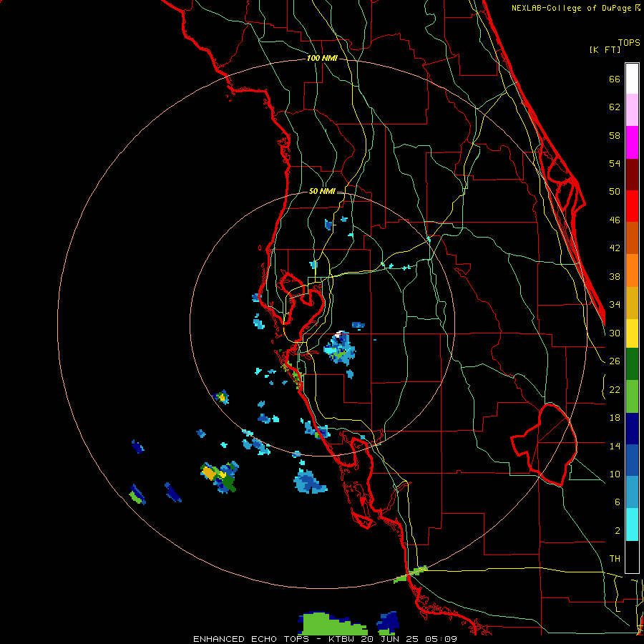
Task: Pick the light pink legend swatch
Action: [632, 110]
